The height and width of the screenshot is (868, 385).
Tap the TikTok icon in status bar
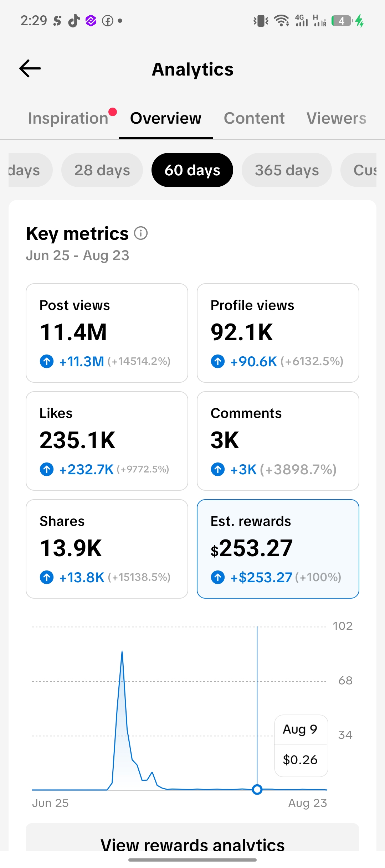74,21
